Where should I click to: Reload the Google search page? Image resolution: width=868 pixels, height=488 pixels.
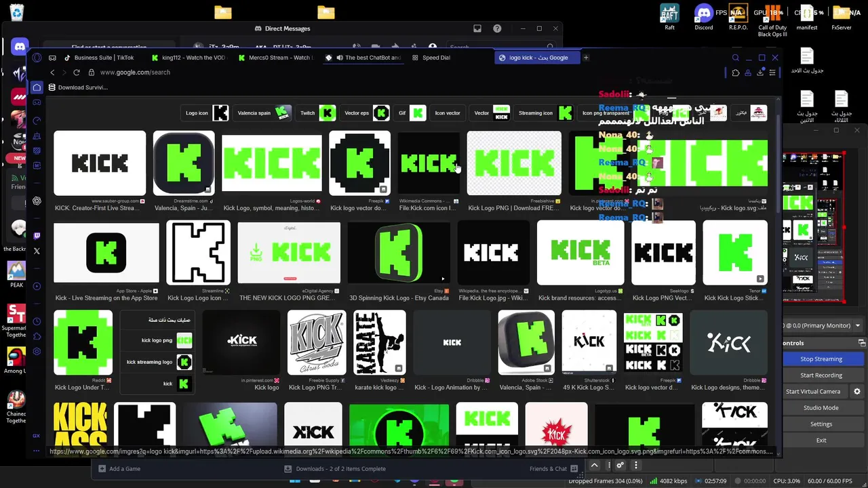click(x=76, y=73)
